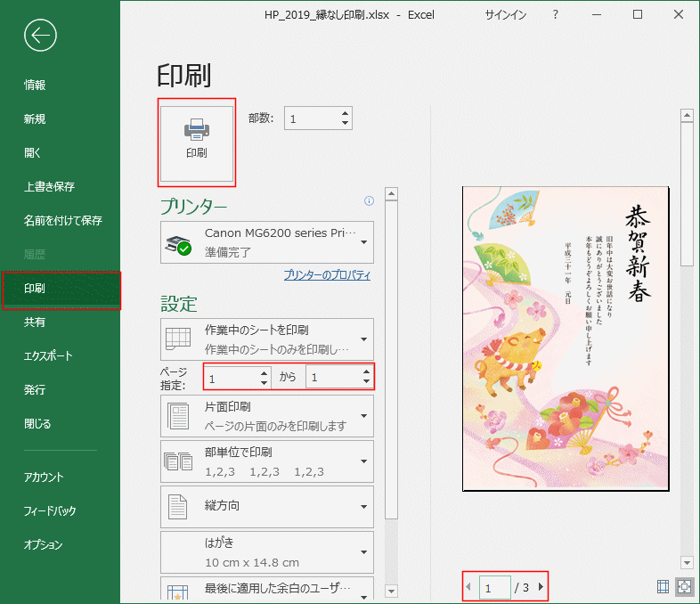
Task: Decrease the number of copies
Action: point(345,123)
